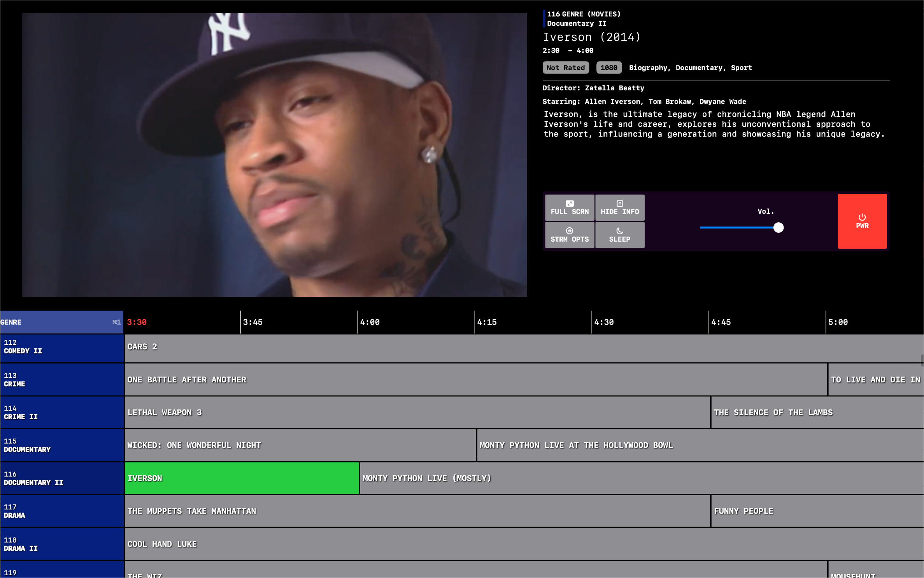Click the 4:15 time marker

pyautogui.click(x=487, y=322)
